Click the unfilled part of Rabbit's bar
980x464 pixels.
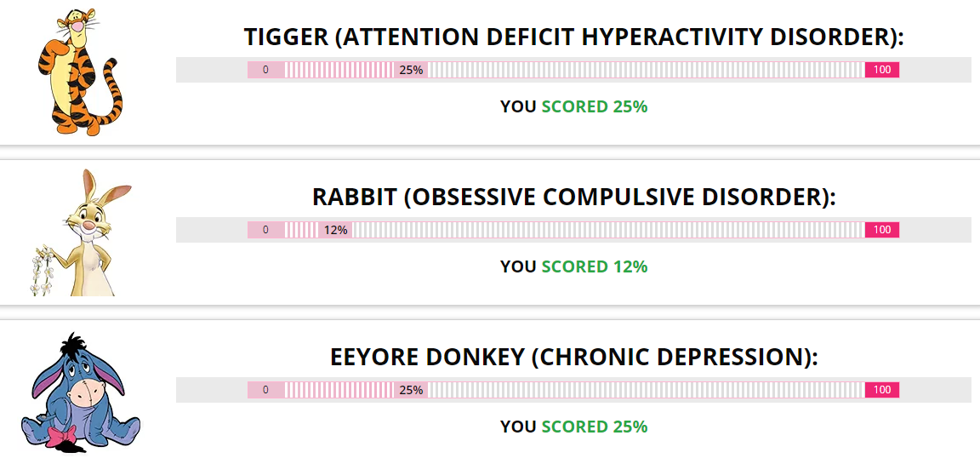tap(609, 230)
